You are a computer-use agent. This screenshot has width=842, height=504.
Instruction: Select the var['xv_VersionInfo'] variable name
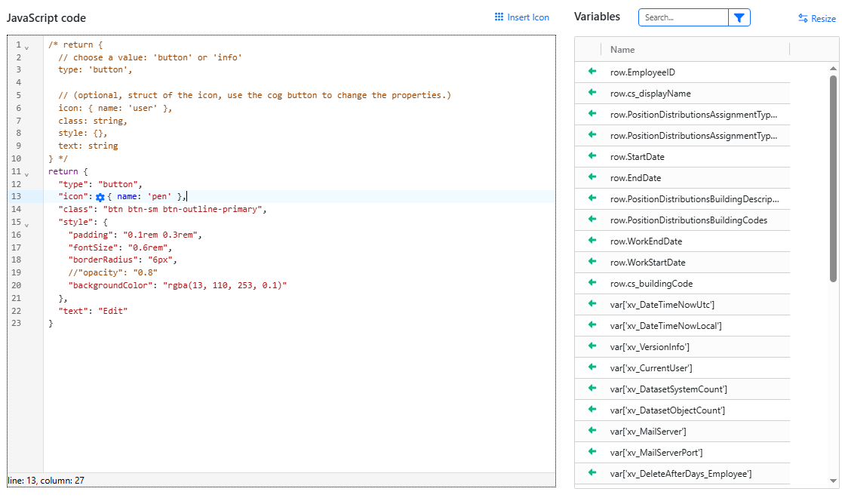coord(650,347)
